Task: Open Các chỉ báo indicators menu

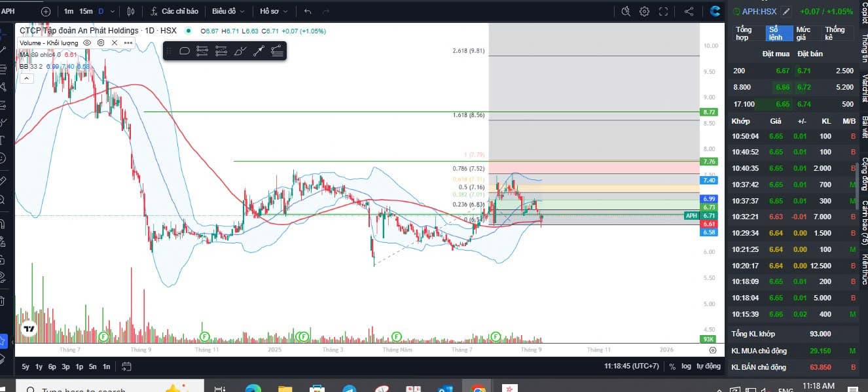Action: [x=175, y=11]
